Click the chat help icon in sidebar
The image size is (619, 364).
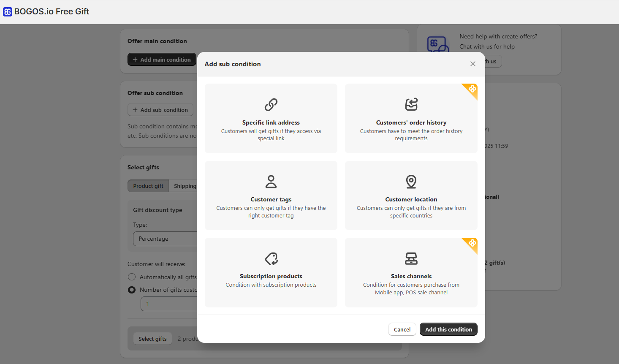pos(438,44)
